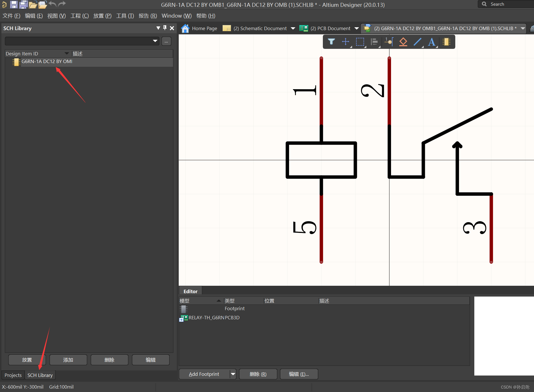This screenshot has width=534, height=392.
Task: Select the Move objects cross tool
Action: [x=346, y=42]
